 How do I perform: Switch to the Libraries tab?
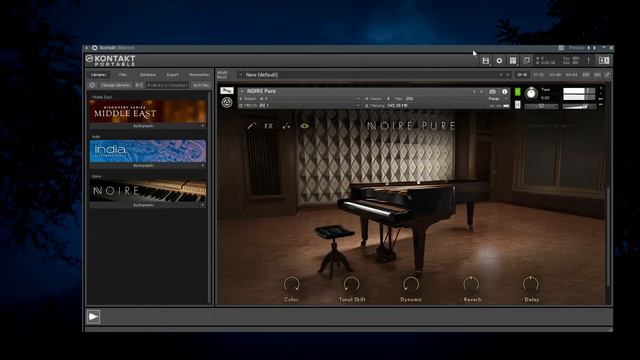click(98, 75)
